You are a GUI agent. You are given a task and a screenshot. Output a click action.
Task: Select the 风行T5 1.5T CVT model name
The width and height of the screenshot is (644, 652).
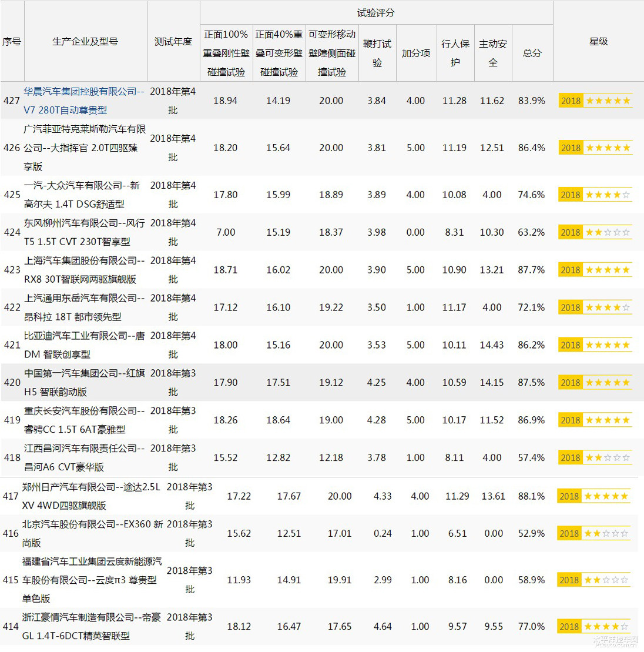tap(85, 232)
